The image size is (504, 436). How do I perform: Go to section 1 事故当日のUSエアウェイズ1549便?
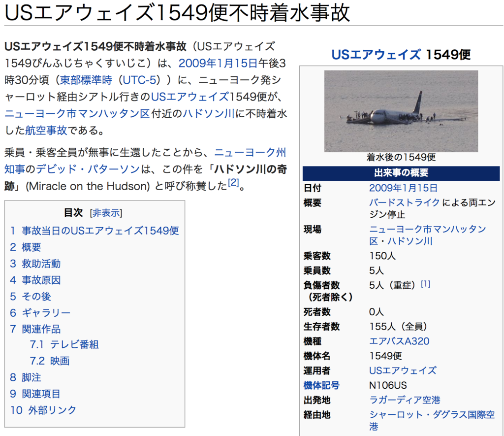point(94,231)
